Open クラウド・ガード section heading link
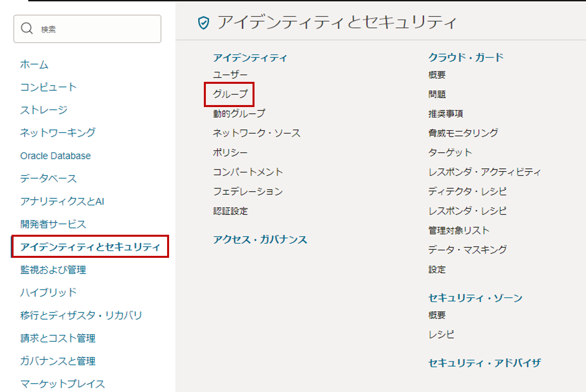The image size is (586, 392). click(466, 58)
